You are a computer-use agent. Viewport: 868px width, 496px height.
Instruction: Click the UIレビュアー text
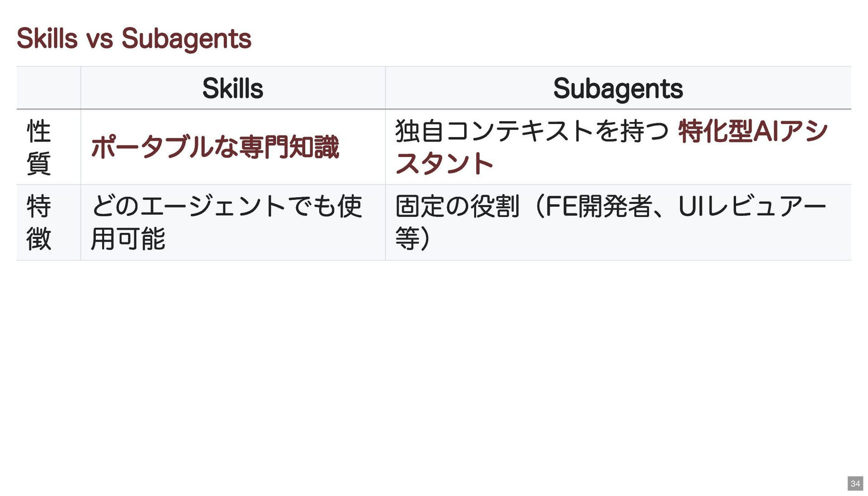click(x=752, y=206)
